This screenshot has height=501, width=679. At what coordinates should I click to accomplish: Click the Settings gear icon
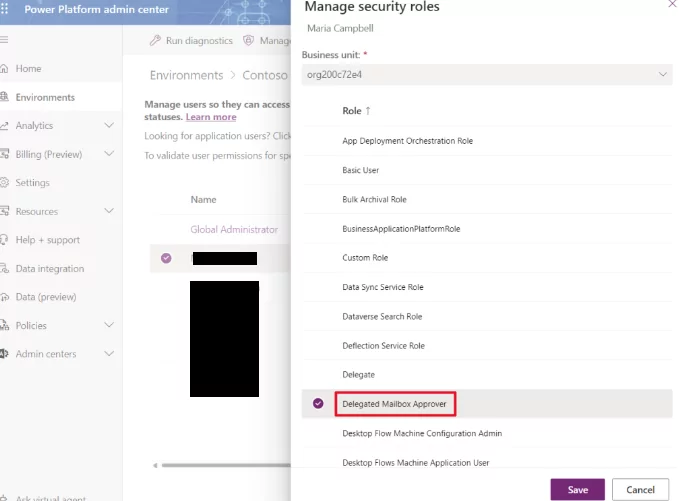pos(4,183)
